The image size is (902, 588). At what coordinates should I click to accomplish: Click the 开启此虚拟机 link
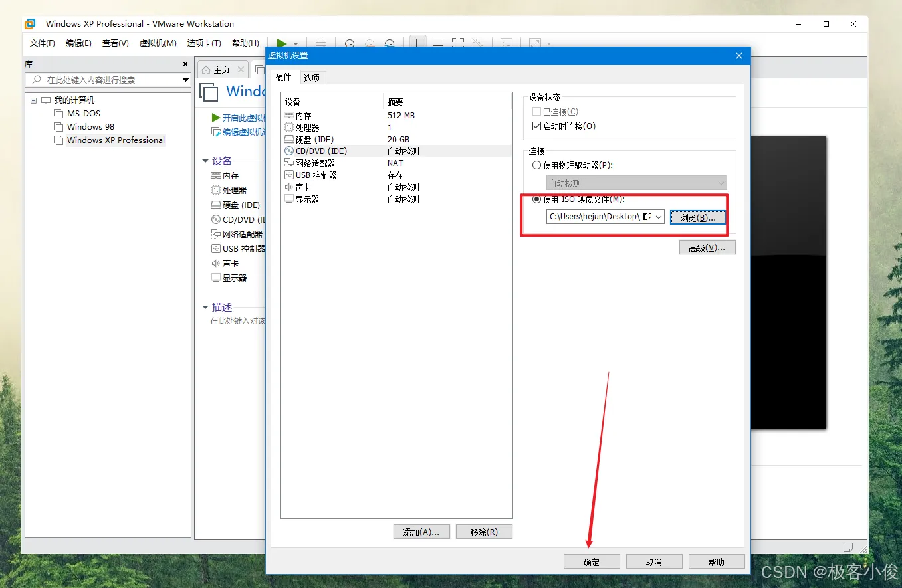point(238,118)
